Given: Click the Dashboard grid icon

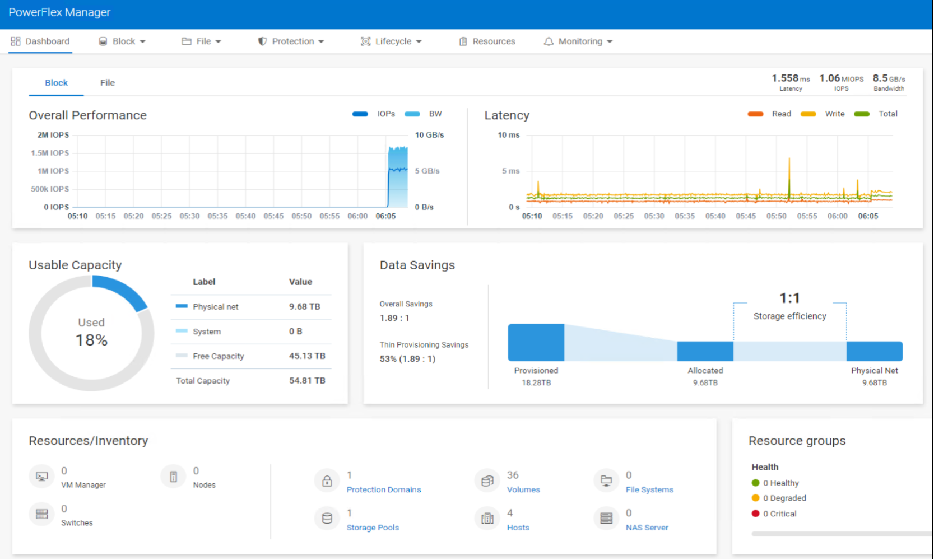Looking at the screenshot, I should pos(16,41).
